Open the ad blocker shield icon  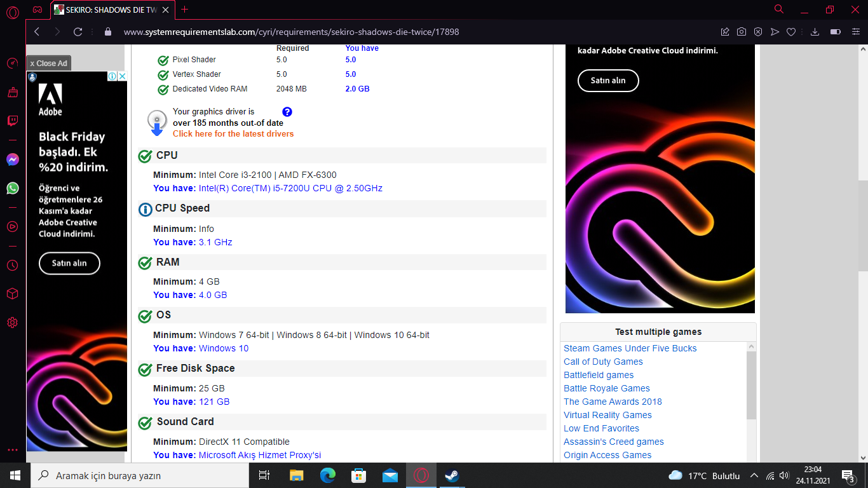[x=758, y=32]
